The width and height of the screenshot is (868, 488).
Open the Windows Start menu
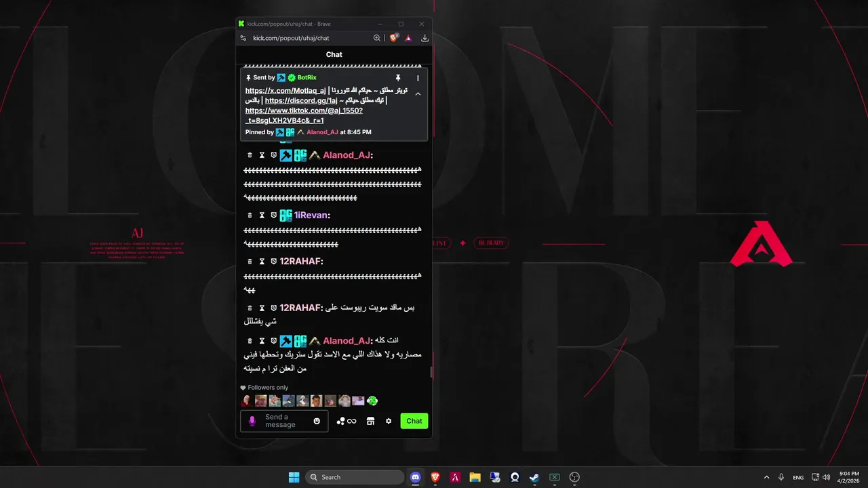pyautogui.click(x=294, y=477)
